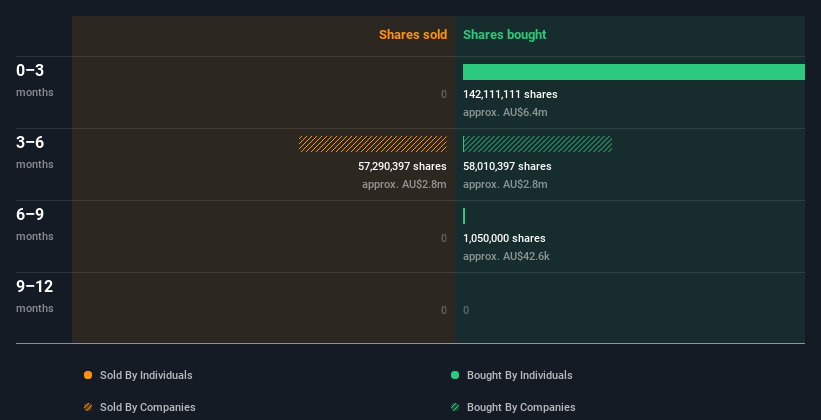Click the Sold By Companies hatched legend icon

[88, 407]
